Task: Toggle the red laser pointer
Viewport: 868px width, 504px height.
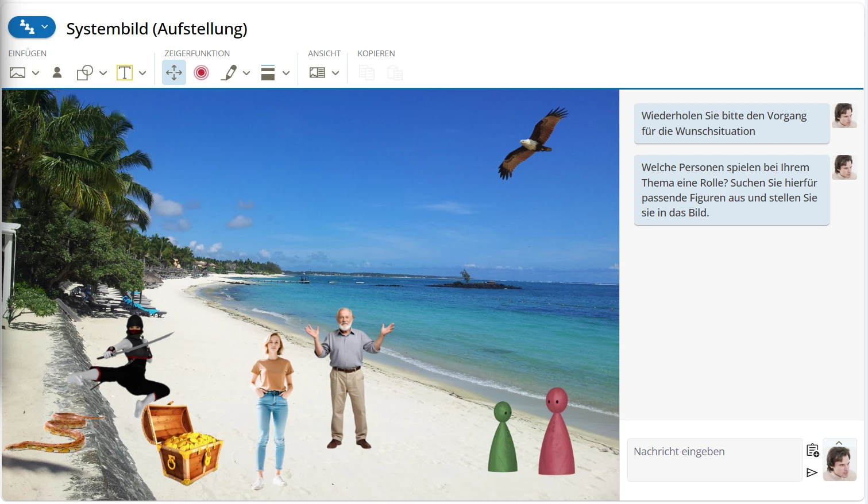Action: click(201, 73)
